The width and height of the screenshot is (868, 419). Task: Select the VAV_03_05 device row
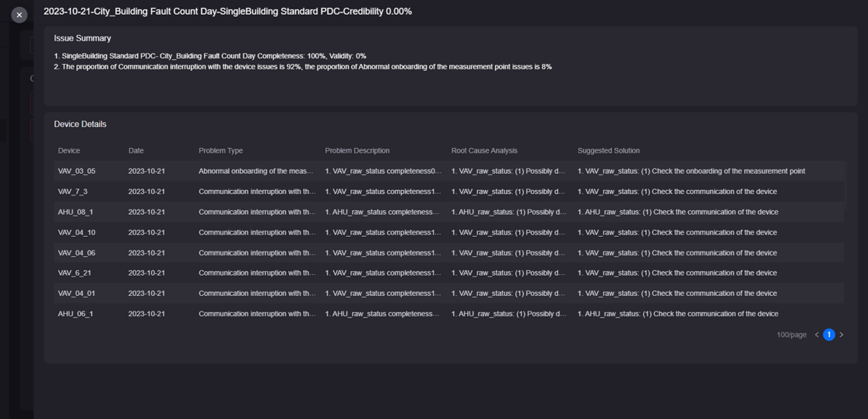[76, 171]
